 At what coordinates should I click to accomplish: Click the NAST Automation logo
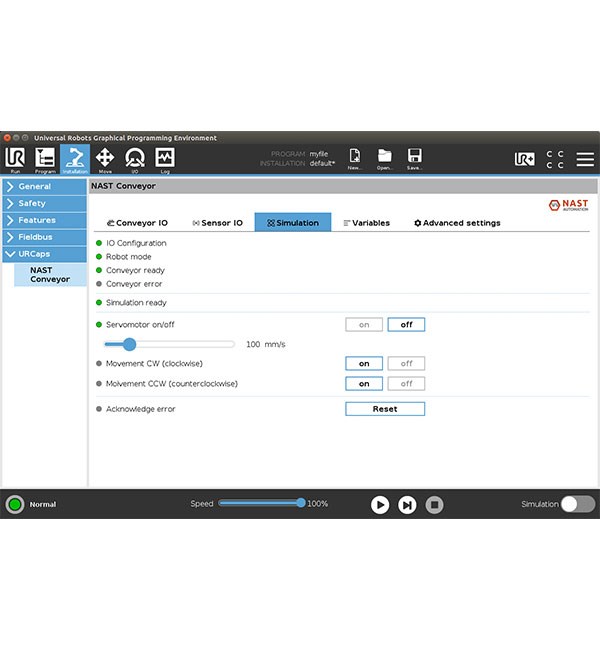tap(568, 205)
